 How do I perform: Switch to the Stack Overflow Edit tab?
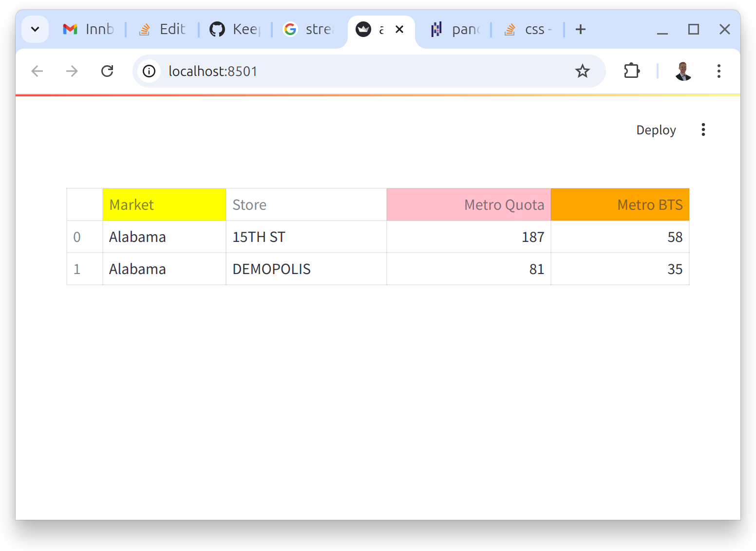tap(162, 29)
